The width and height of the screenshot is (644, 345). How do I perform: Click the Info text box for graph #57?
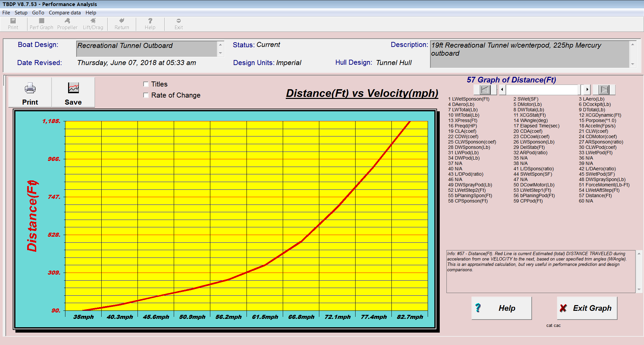[x=541, y=272]
